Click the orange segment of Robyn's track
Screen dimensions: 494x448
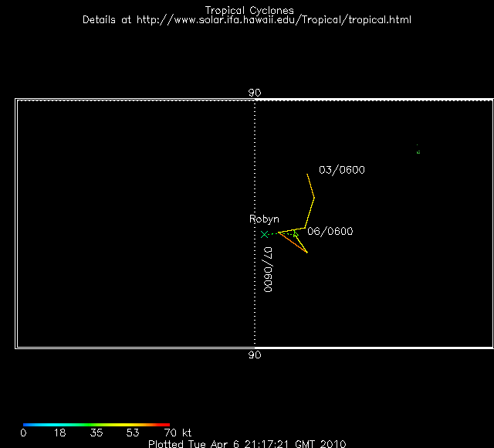[x=293, y=243]
